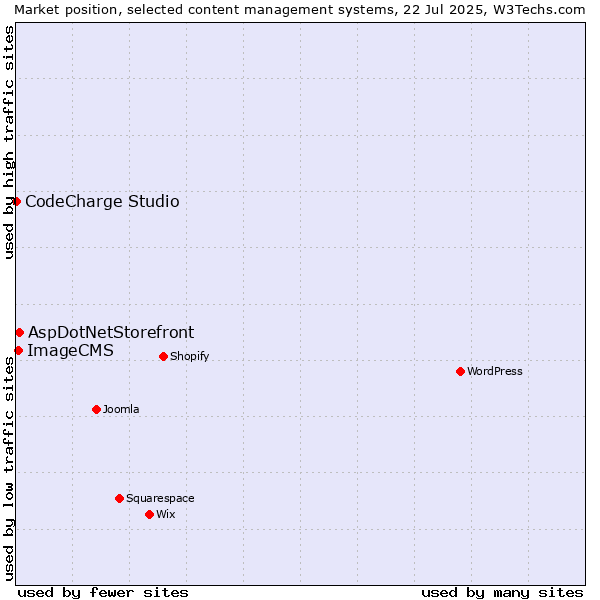Screen dimensions: 600x600
Task: Select the Squarespace label text
Action: pos(160,498)
